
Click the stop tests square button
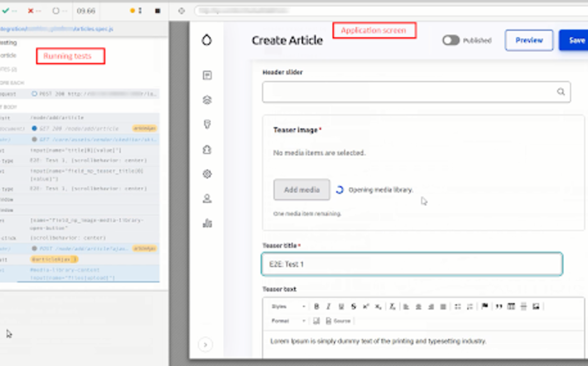click(158, 11)
